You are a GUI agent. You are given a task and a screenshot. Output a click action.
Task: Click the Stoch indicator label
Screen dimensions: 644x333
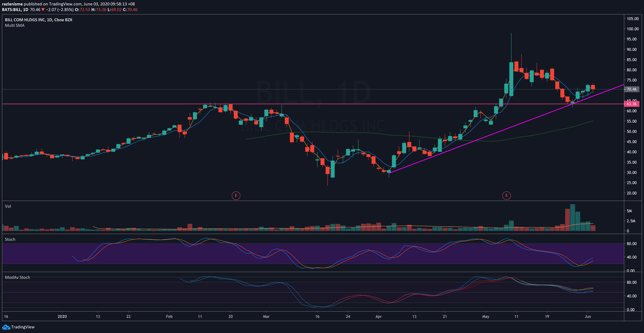(10, 239)
